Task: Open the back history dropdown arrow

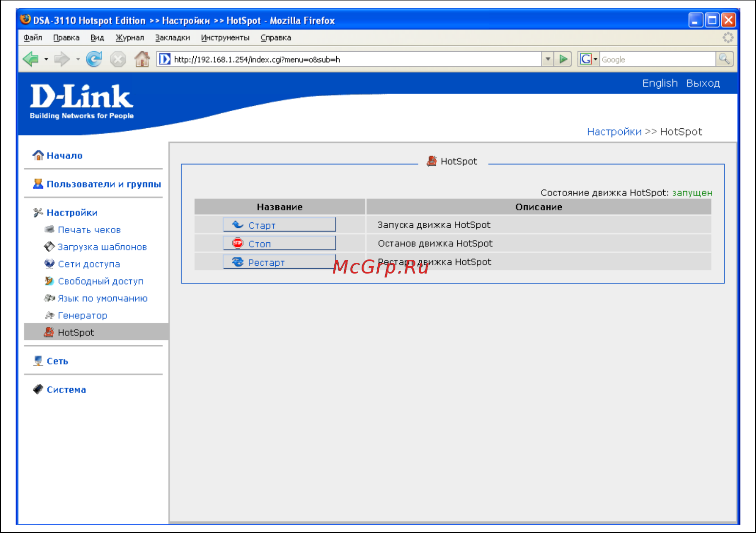Action: [46, 59]
